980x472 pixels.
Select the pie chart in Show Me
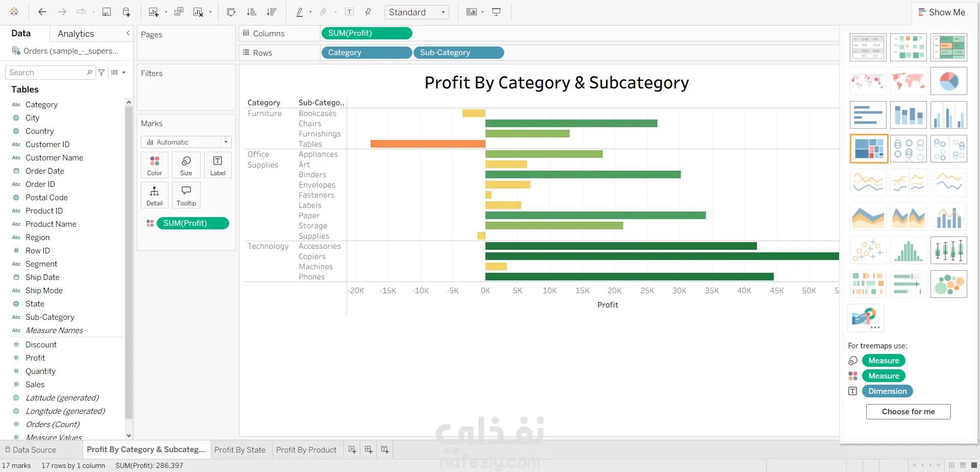[949, 81]
